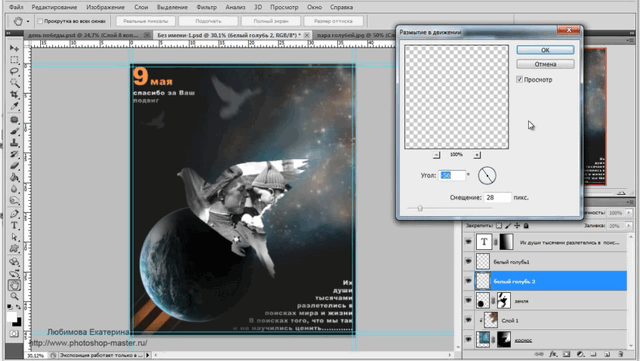Click the preview zoom-out minus button
Viewport: 640px width, 361px height.
436,155
